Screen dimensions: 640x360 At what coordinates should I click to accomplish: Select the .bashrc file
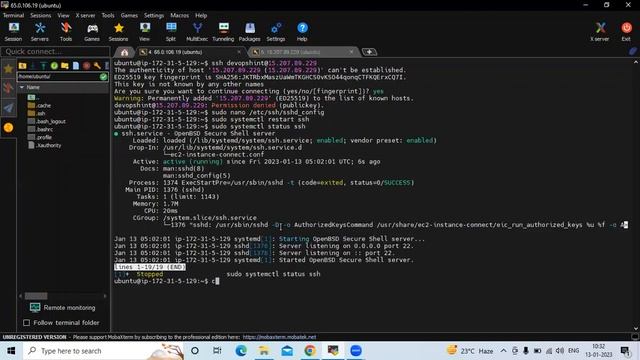pyautogui.click(x=40, y=129)
